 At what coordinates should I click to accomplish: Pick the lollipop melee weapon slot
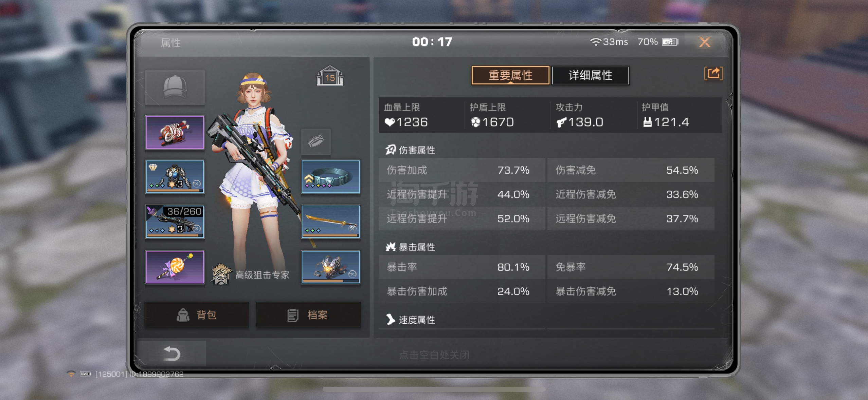(x=175, y=267)
